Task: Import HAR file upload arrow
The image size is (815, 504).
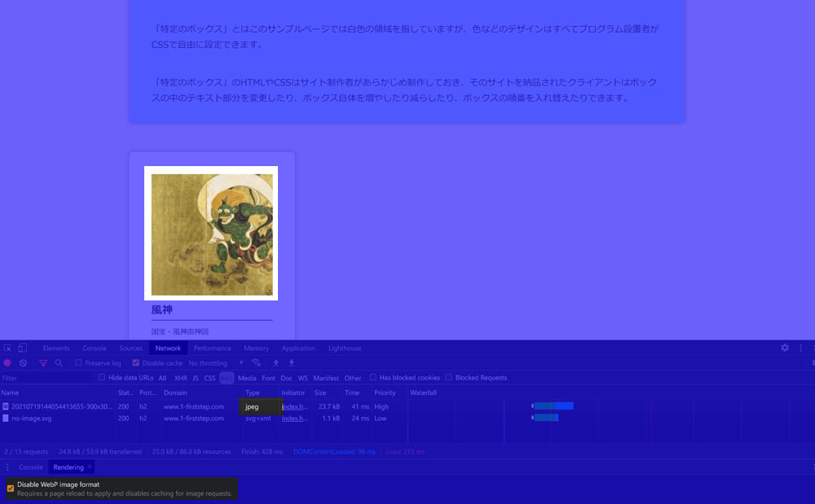Action: 276,363
